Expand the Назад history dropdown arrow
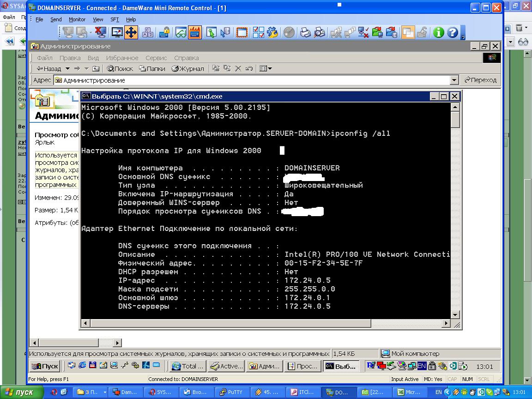Viewport: 532px width, 399px height. (x=67, y=68)
